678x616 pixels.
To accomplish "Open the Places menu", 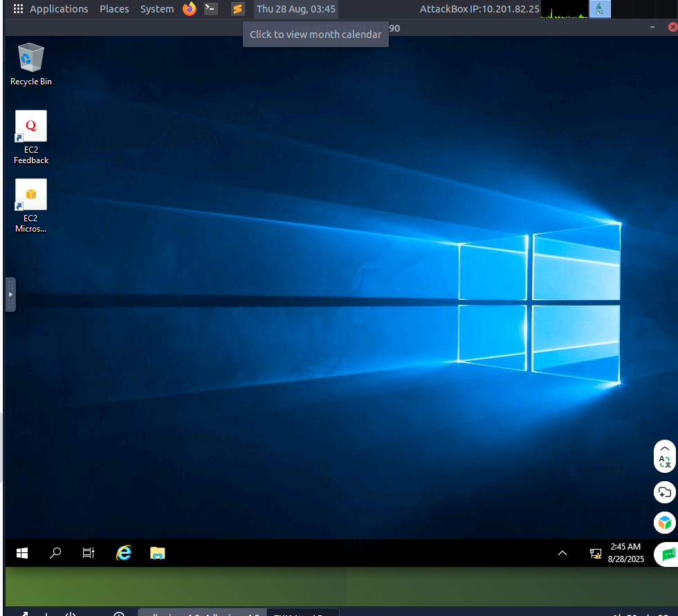I will [x=114, y=8].
